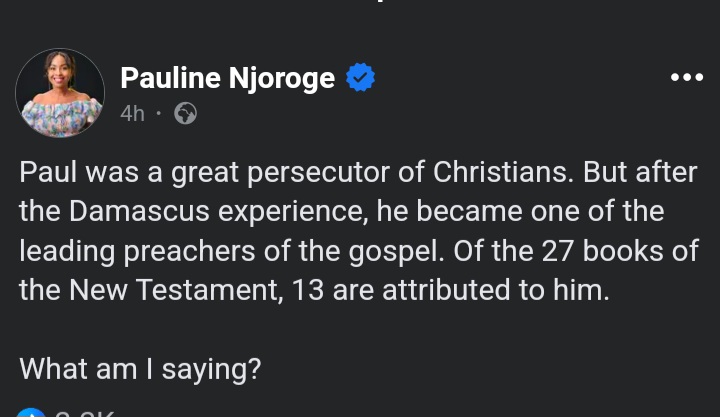The height and width of the screenshot is (417, 720).
Task: Click the 4h post timestamp
Action: click(x=132, y=113)
